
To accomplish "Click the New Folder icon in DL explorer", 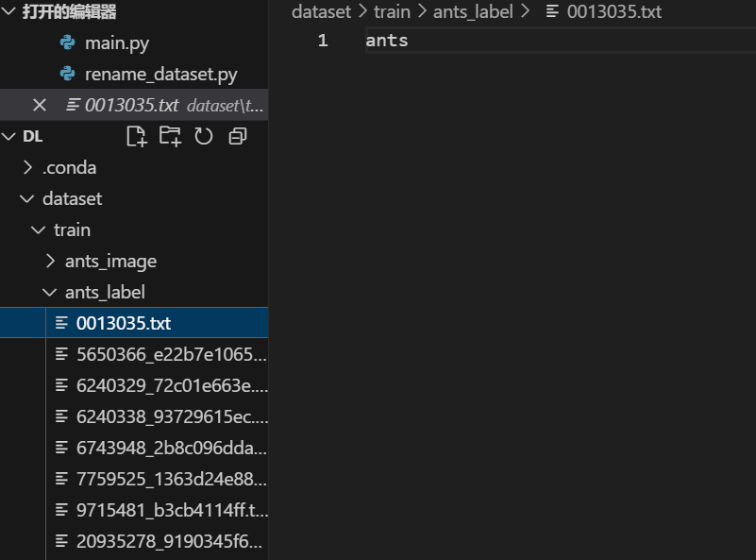I will 170,136.
